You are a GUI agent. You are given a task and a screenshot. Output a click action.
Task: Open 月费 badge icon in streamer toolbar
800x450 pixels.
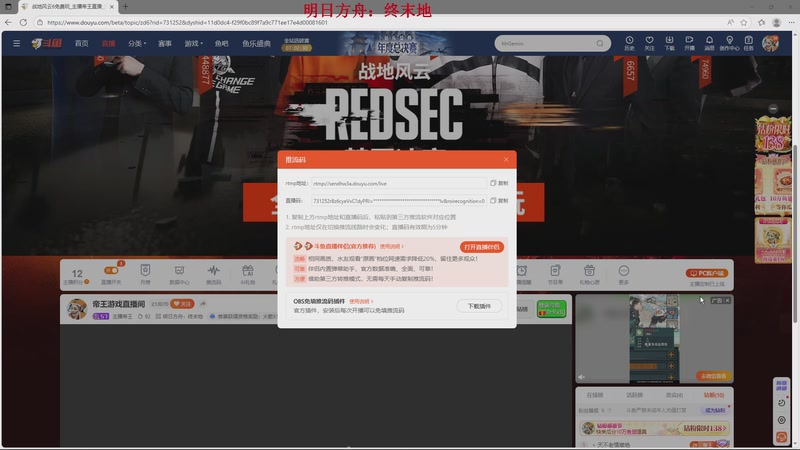coord(145,274)
